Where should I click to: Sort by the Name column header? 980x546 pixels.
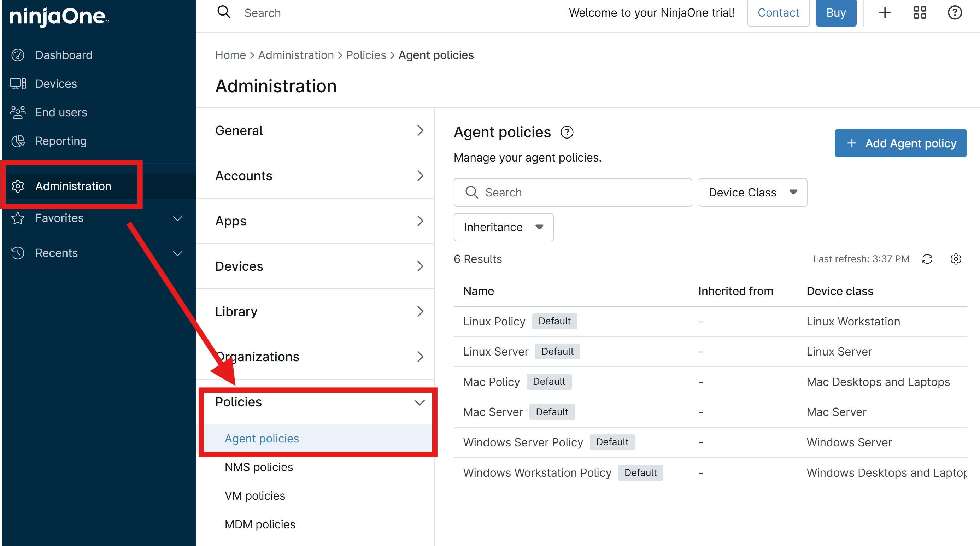tap(478, 291)
